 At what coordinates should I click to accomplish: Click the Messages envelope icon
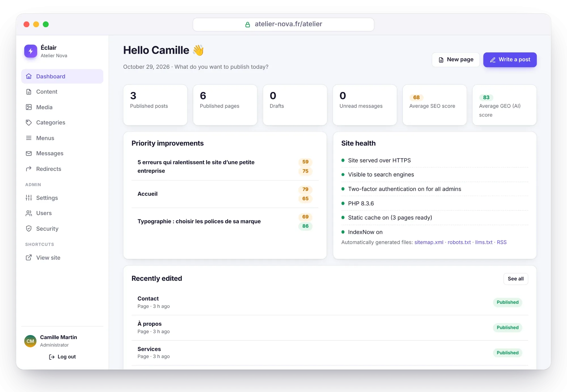(x=29, y=153)
